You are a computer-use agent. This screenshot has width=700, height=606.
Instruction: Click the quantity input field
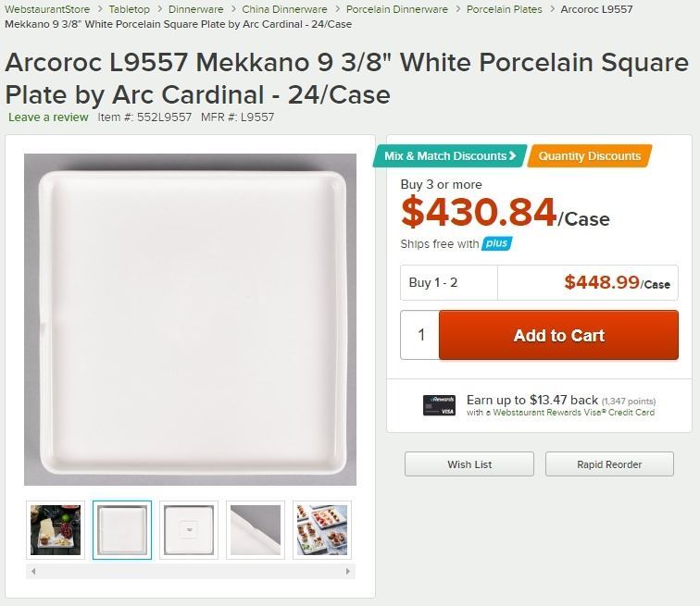click(x=420, y=336)
